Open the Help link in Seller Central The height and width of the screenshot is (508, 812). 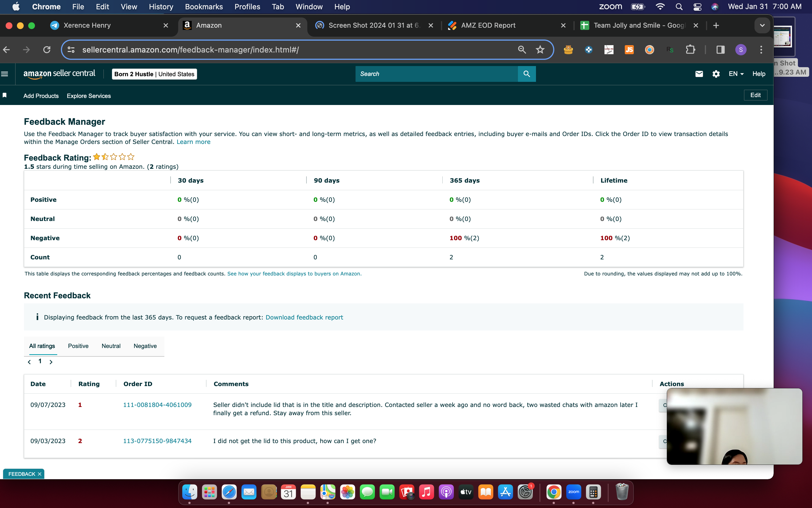(x=759, y=74)
